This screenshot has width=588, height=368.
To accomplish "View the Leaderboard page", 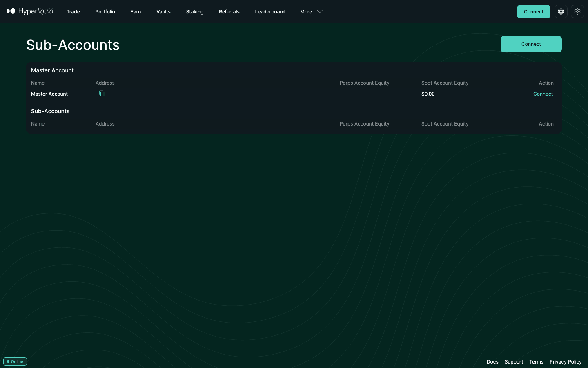I will tap(270, 12).
